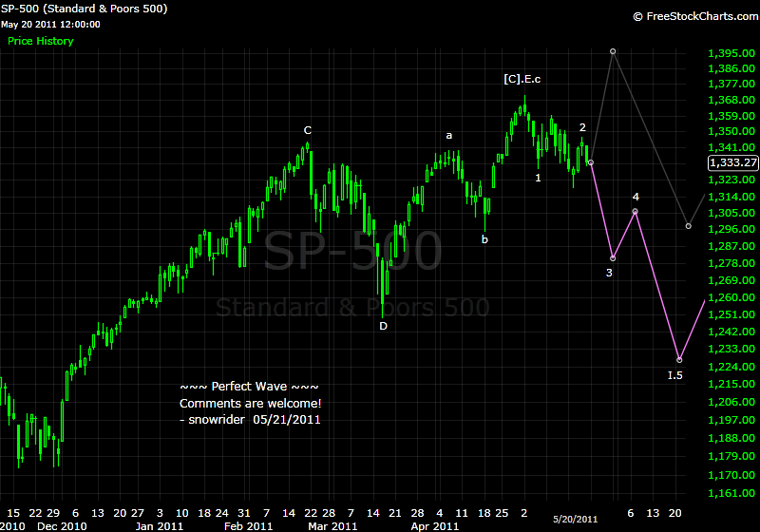Select lowercase wave label 'a'
760x532 pixels.
448,136
